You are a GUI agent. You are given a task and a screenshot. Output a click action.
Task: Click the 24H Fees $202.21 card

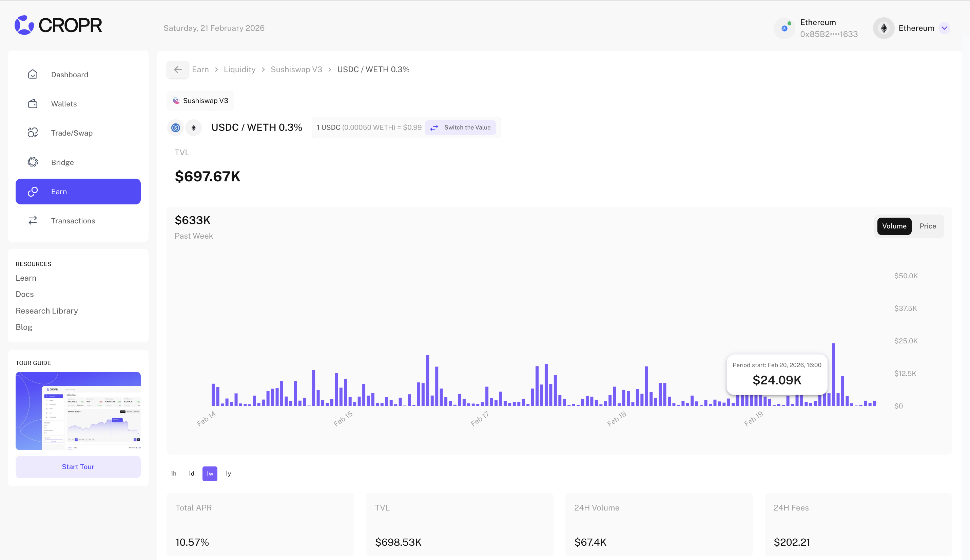[858, 525]
